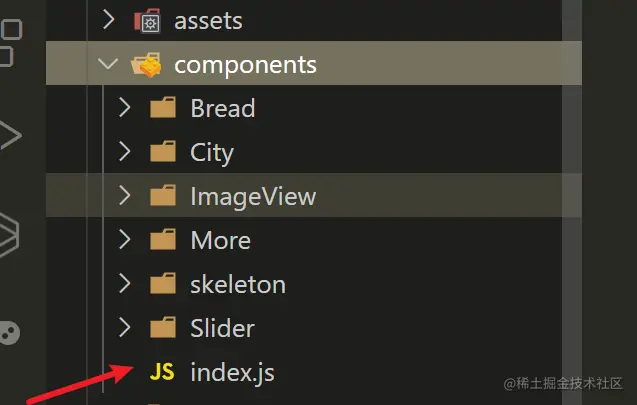The width and height of the screenshot is (637, 405).
Task: Open the index.js file
Action: 232,373
